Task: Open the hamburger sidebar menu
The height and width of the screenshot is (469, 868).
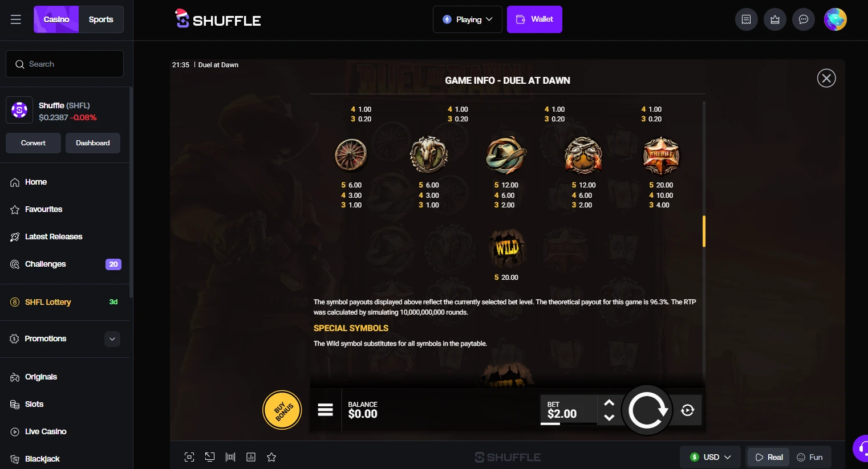Action: pos(16,19)
